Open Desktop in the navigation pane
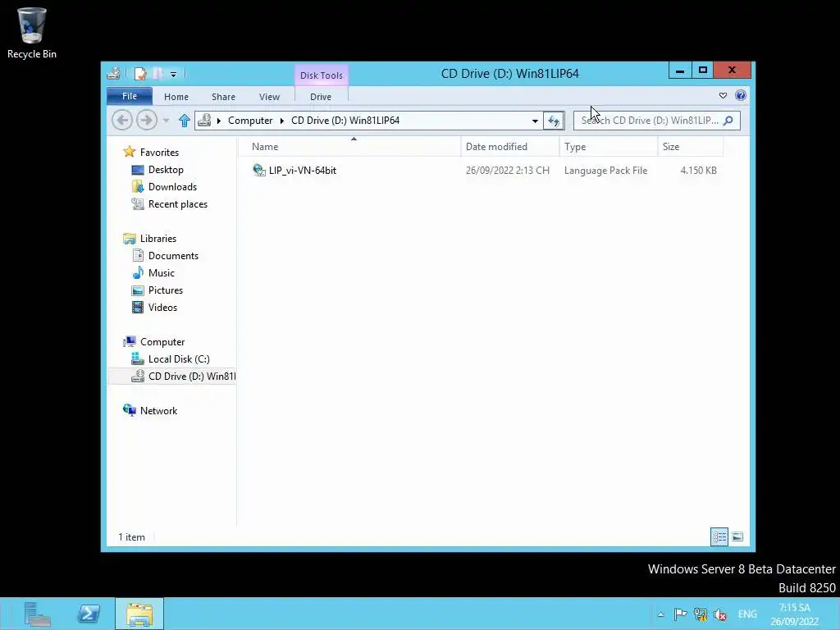840x630 pixels. 166,170
